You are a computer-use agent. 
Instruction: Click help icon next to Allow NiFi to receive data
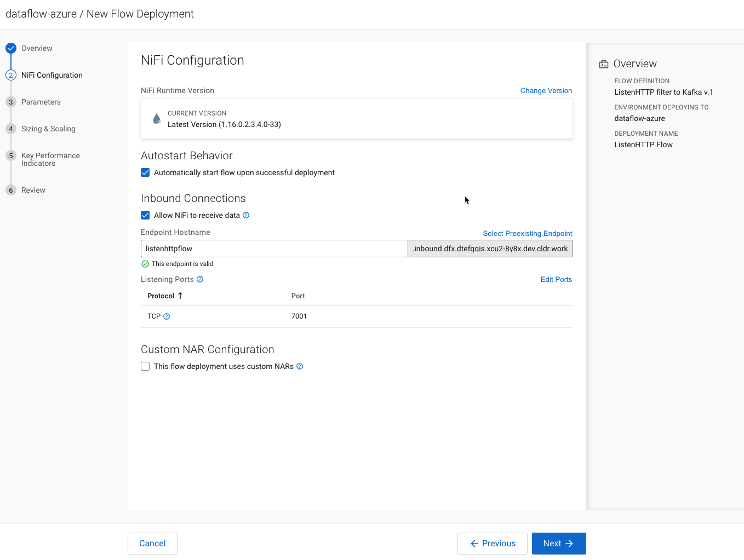pos(246,215)
